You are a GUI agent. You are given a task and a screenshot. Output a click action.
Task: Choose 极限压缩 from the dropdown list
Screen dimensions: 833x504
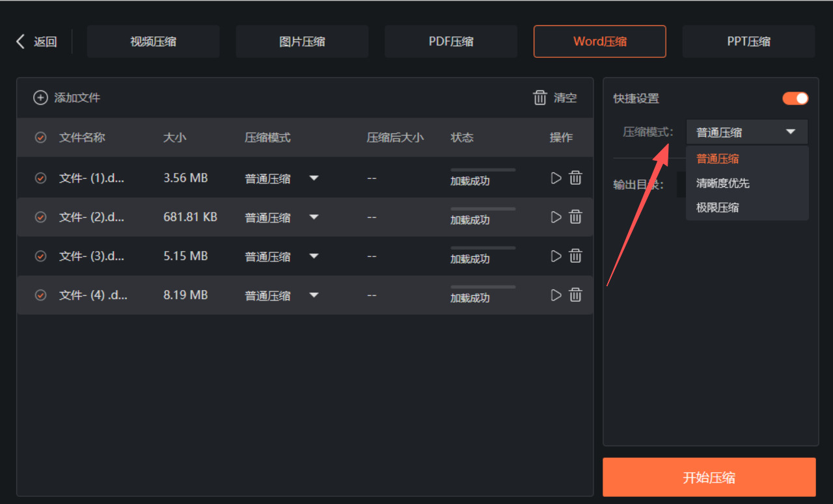[x=717, y=208]
